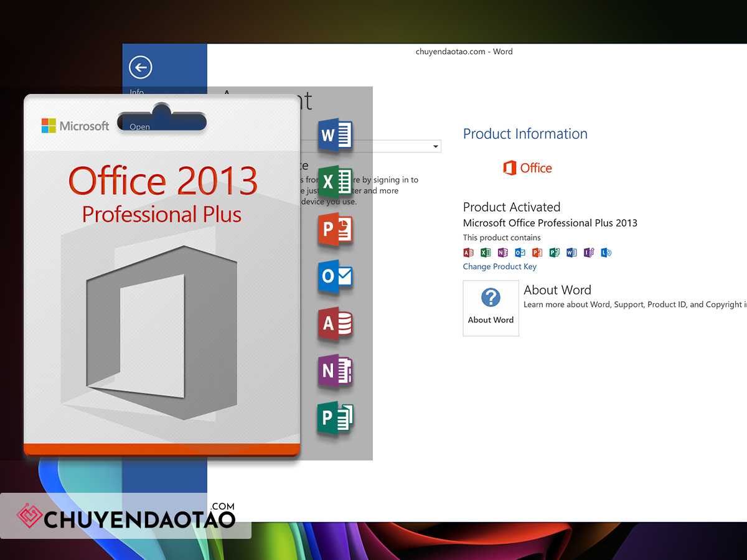
Task: Click small Word icon under This product contains
Action: click(x=571, y=253)
